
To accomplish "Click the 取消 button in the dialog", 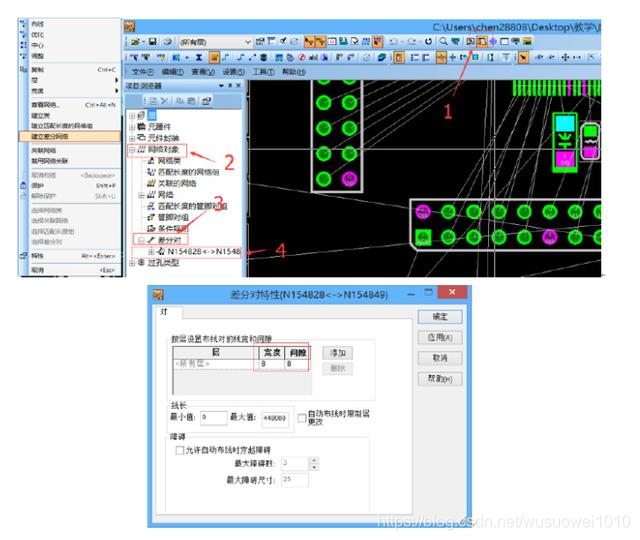I will click(440, 358).
